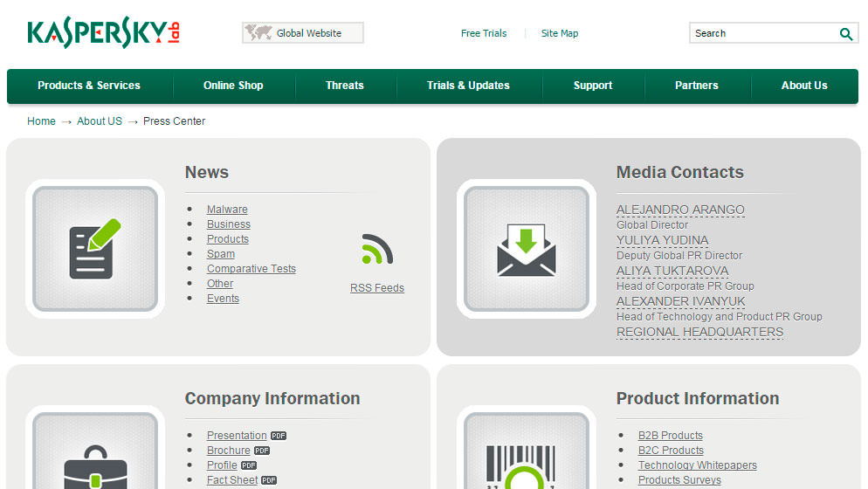
Task: Click the Product Information heading
Action: coord(698,399)
